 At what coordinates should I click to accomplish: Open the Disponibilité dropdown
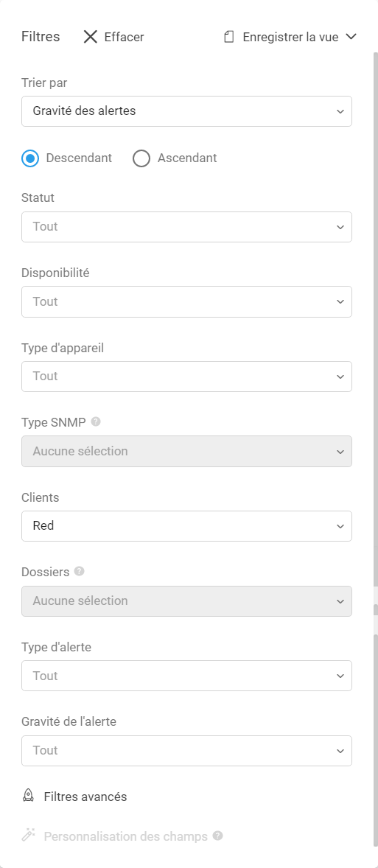click(x=186, y=301)
